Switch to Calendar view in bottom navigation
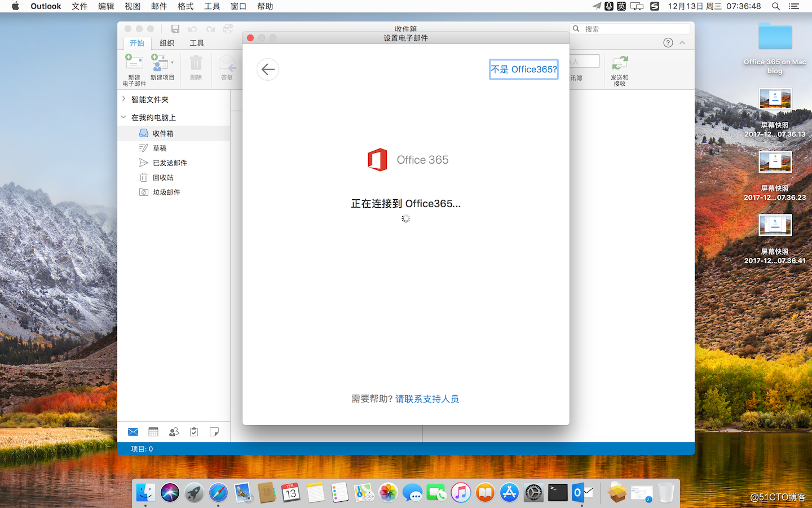 pyautogui.click(x=153, y=432)
